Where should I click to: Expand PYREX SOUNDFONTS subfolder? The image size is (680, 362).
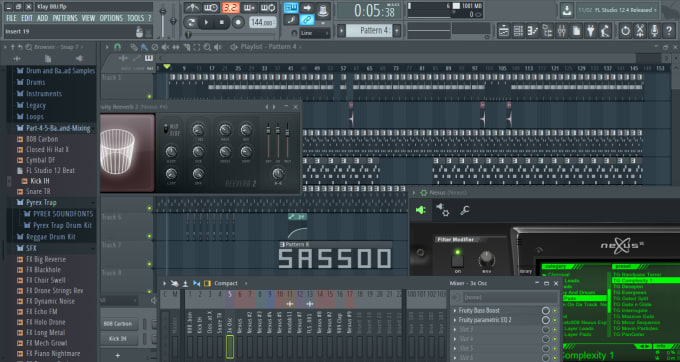[63, 214]
